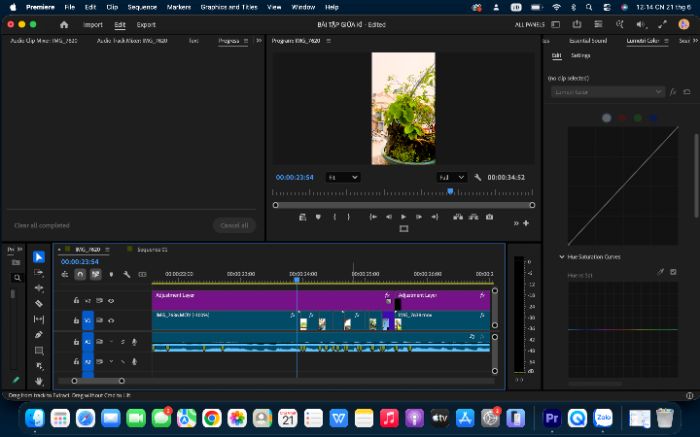The image size is (700, 437).
Task: Show overflow tabs in top-left panel
Action: [x=258, y=40]
